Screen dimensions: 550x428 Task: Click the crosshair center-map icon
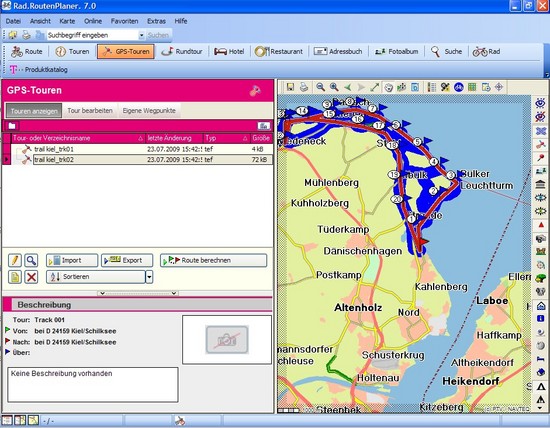tap(499, 87)
